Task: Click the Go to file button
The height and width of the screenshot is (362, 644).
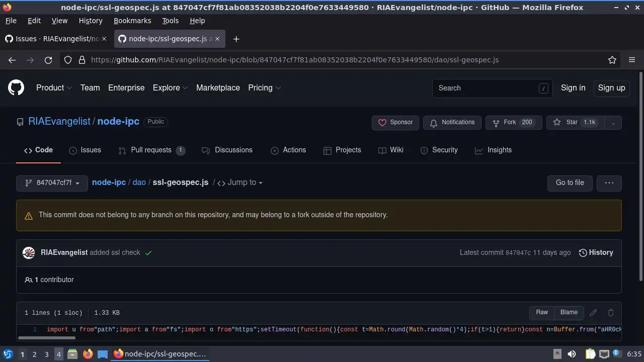Action: pyautogui.click(x=570, y=183)
